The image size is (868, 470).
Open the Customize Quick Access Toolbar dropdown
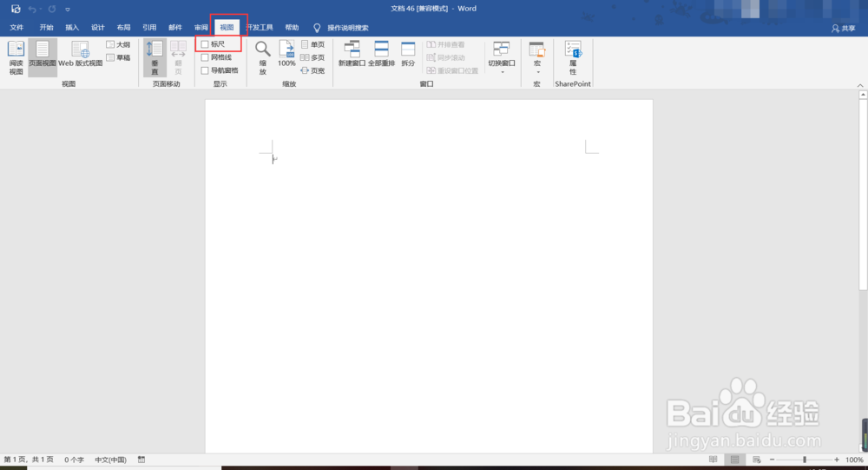[68, 10]
